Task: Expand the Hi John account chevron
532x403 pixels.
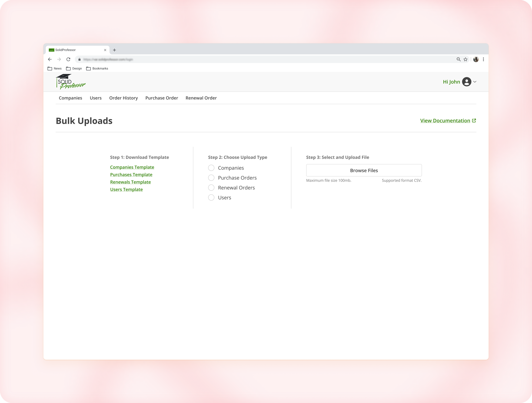Action: (x=475, y=82)
